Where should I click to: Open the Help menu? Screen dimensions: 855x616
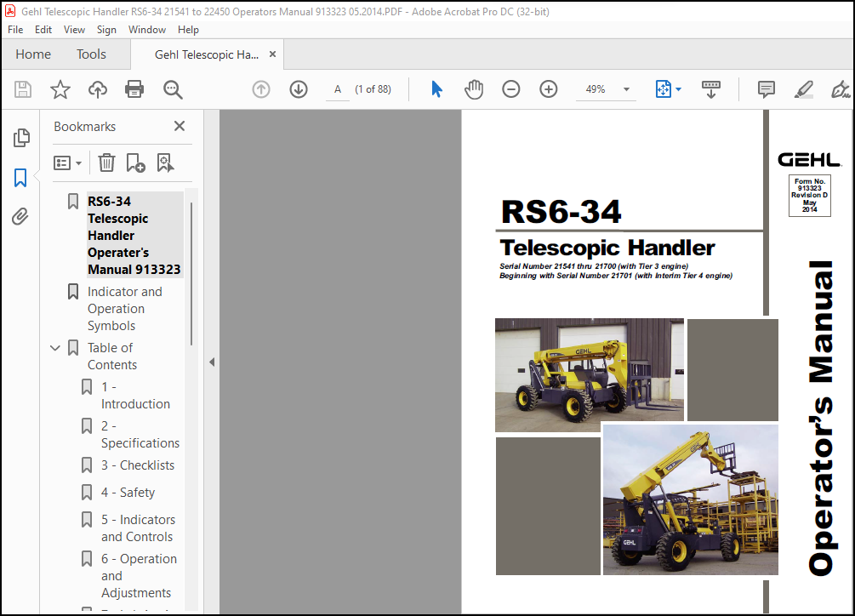(x=188, y=30)
